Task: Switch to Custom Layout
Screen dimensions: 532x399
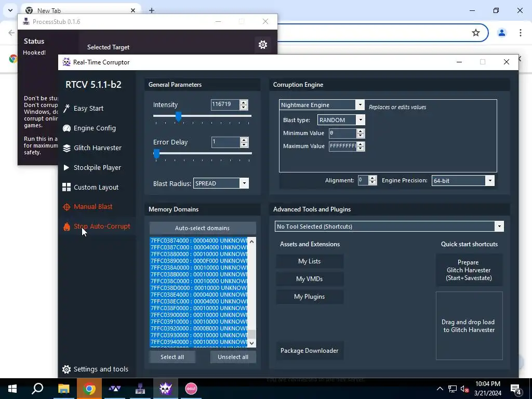Action: [96, 187]
